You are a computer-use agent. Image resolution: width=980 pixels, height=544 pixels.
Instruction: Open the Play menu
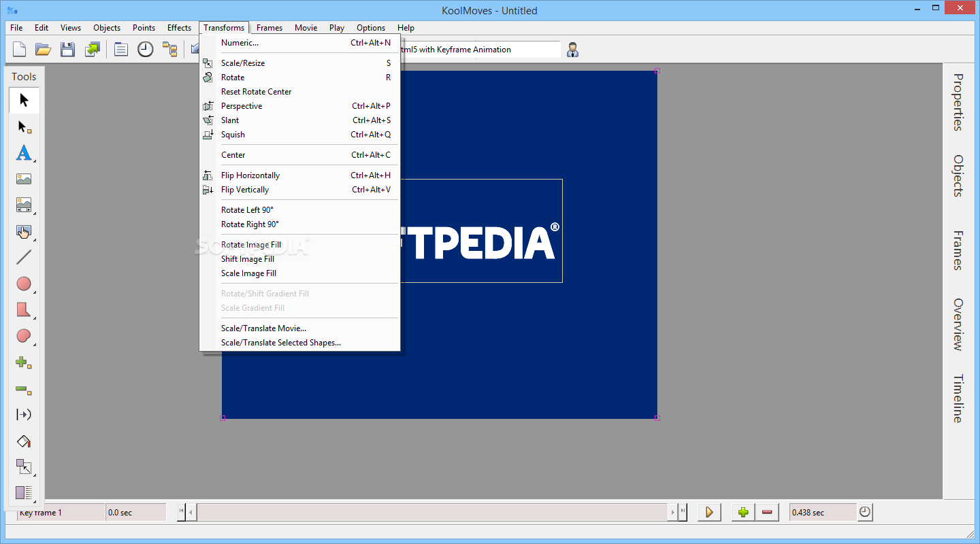[x=337, y=28]
